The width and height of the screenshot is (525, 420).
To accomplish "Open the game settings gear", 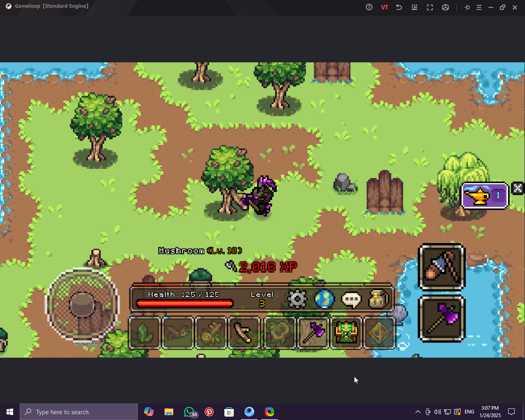I will 297,299.
